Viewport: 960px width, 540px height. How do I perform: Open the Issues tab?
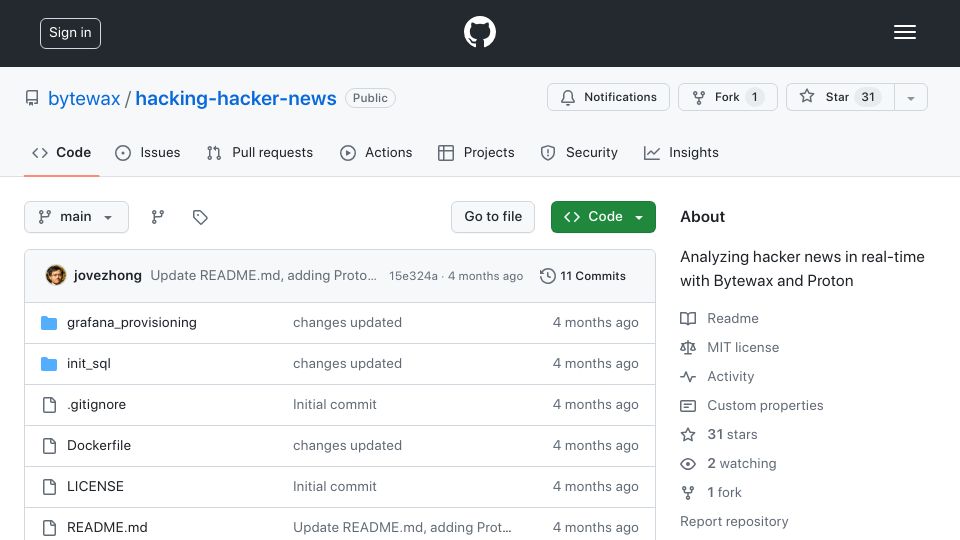point(148,152)
